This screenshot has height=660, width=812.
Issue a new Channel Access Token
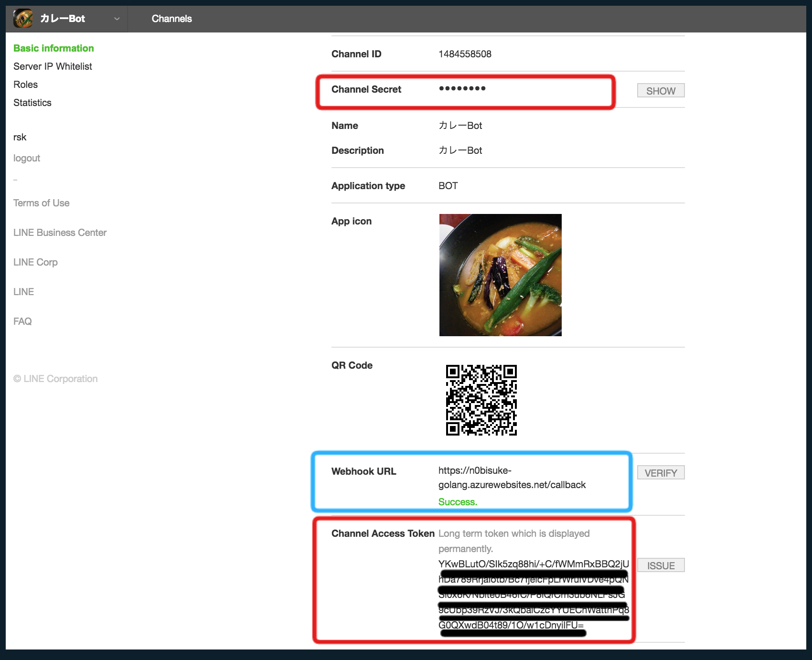tap(661, 565)
